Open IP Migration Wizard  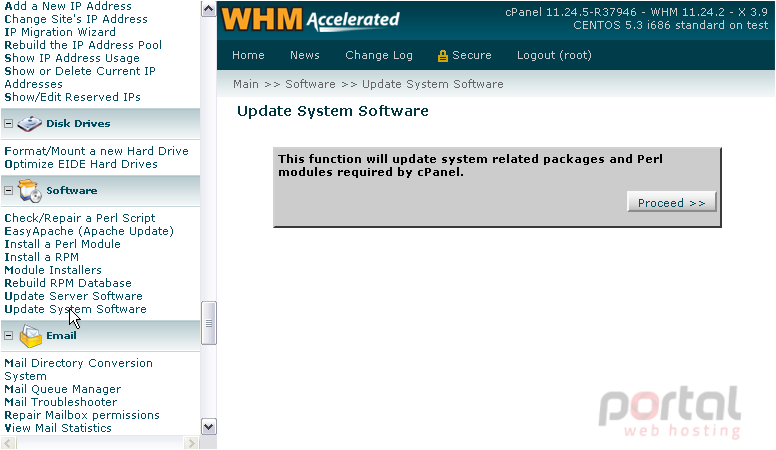click(60, 32)
